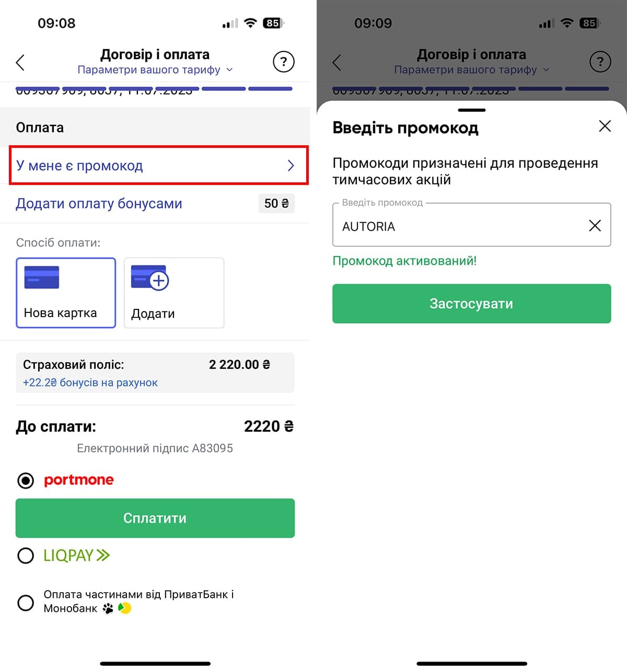This screenshot has width=627, height=672.
Task: Choose Оплата частинами radio option
Action: pyautogui.click(x=26, y=603)
